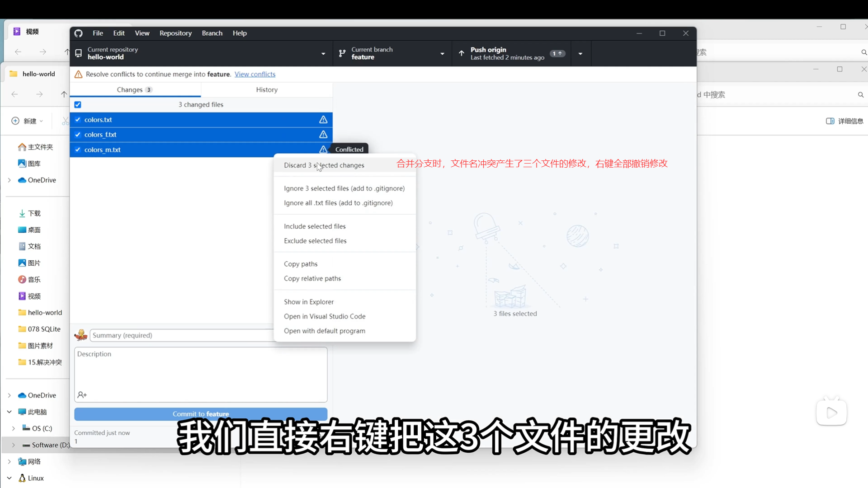Click the commit author avatar

(81, 335)
